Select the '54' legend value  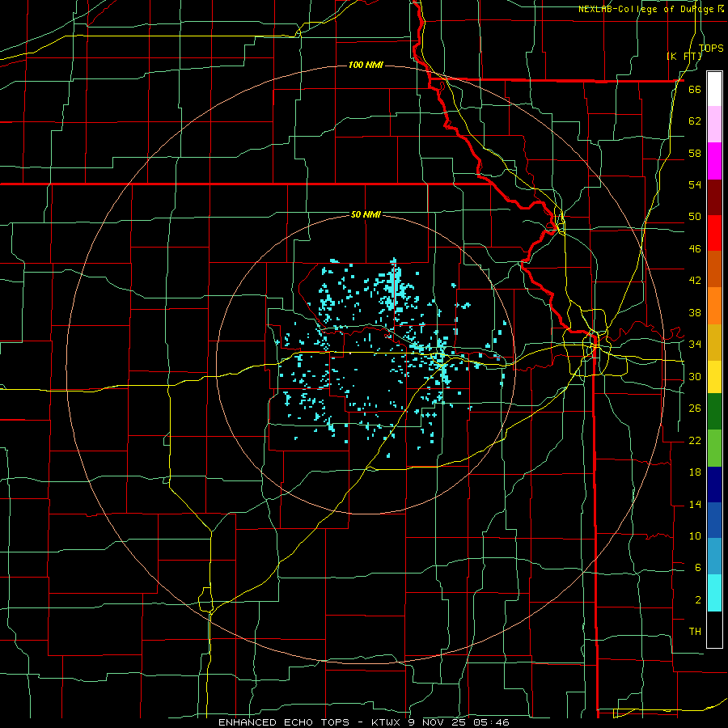coord(695,184)
